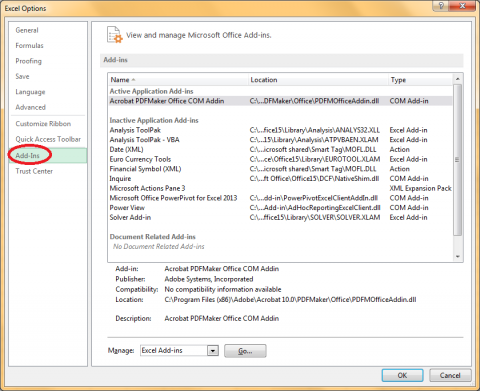Screen dimensions: 480x391
Task: Click the Inactive Application Add-ins group header
Action: 154,120
